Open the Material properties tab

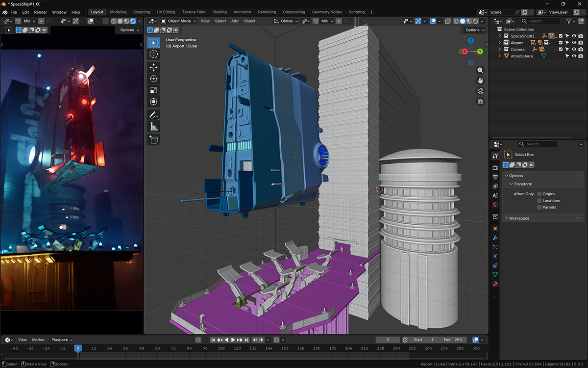click(x=495, y=284)
